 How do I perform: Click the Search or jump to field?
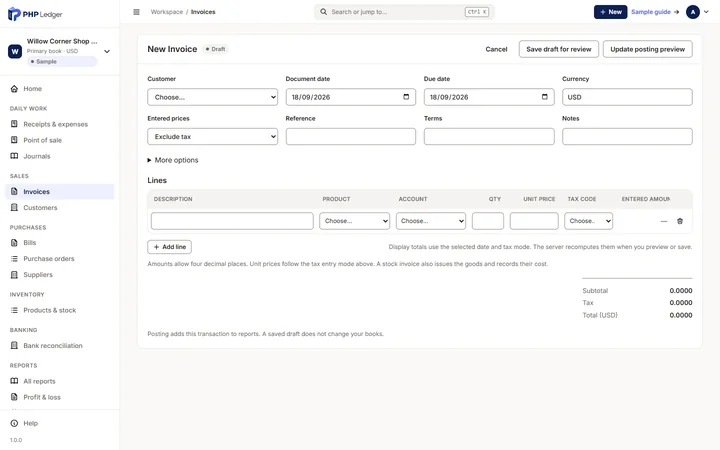pos(404,12)
